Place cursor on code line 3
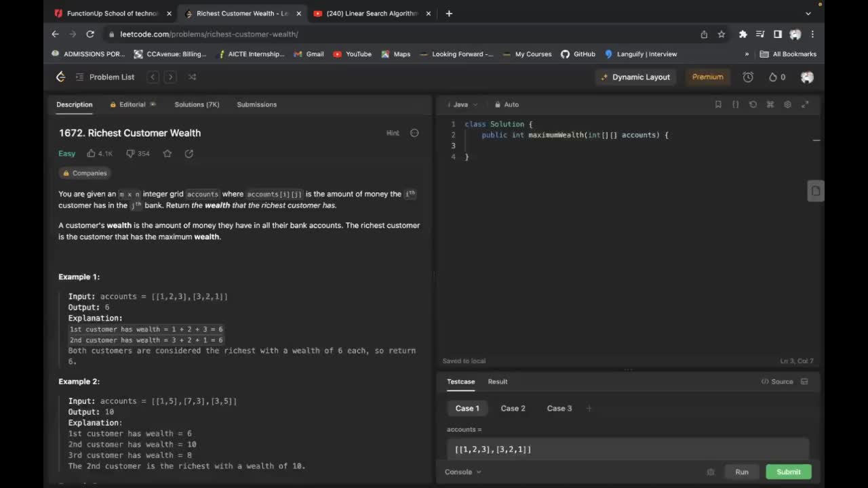This screenshot has width=868, height=488. [637, 146]
